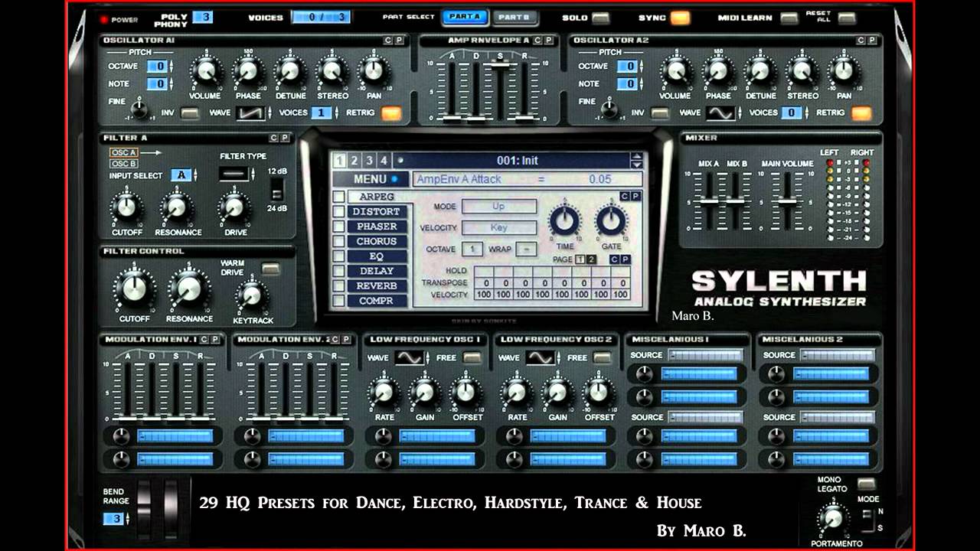Screen dimensions: 980x551
Task: Click the Oscillator A1 Stereo knob
Action: (x=332, y=71)
